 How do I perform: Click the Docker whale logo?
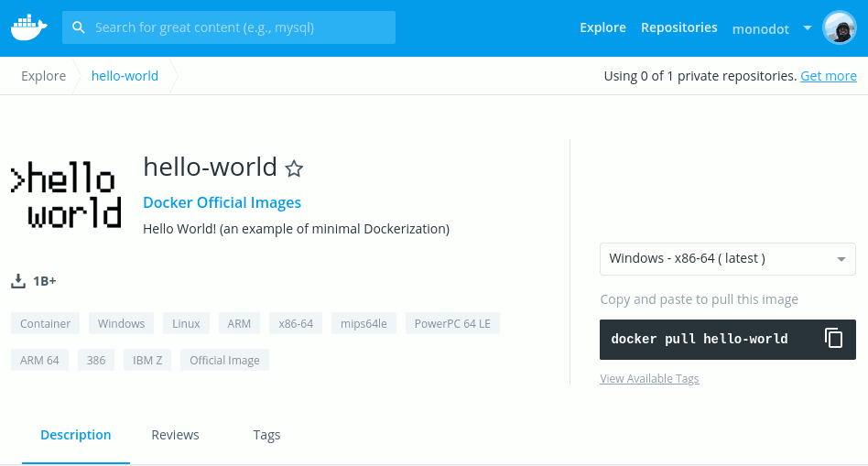click(28, 27)
